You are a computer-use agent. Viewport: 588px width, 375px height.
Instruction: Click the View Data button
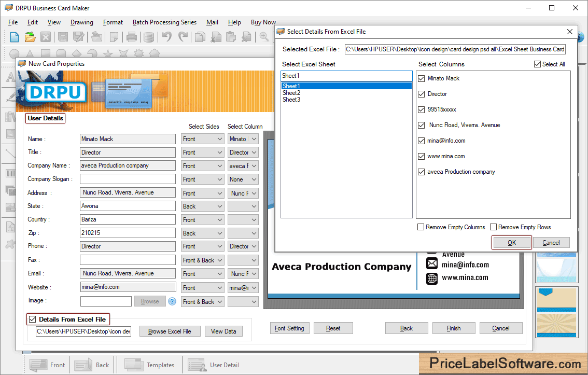pos(223,331)
